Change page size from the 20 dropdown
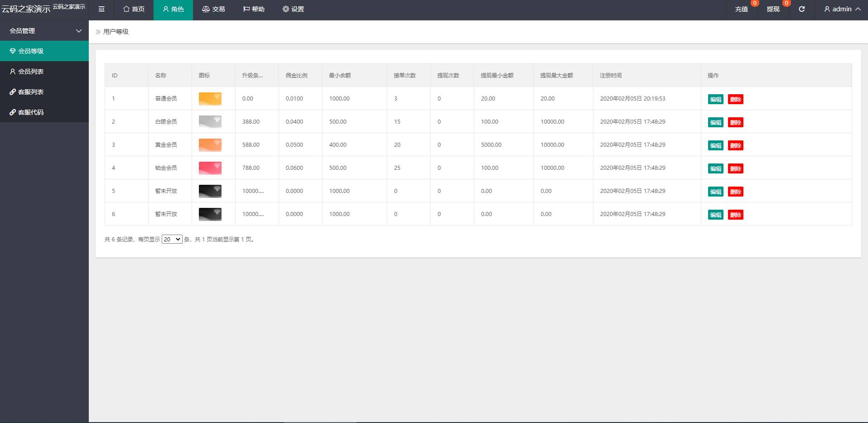 coord(172,239)
